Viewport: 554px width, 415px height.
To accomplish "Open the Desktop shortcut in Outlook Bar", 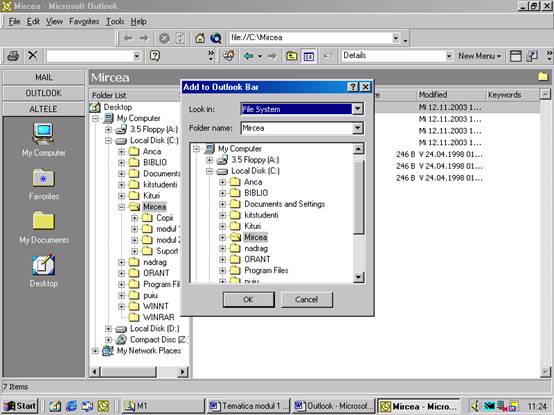I will click(43, 271).
